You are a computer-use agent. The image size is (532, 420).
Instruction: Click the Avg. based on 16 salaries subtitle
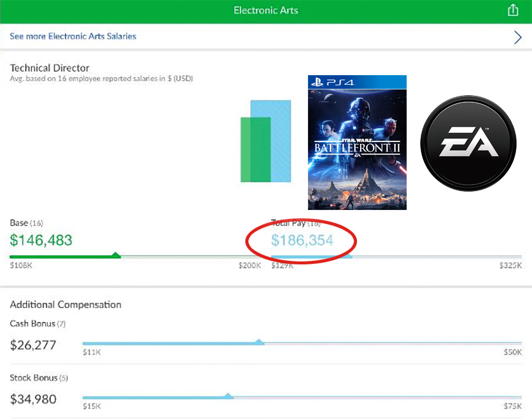pyautogui.click(x=101, y=79)
